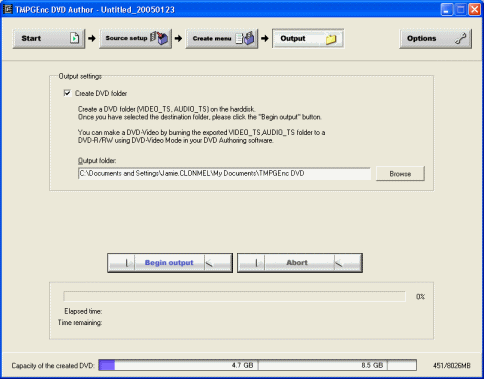This screenshot has width=484, height=379.
Task: Click into the Output folder path field
Action: click(224, 173)
